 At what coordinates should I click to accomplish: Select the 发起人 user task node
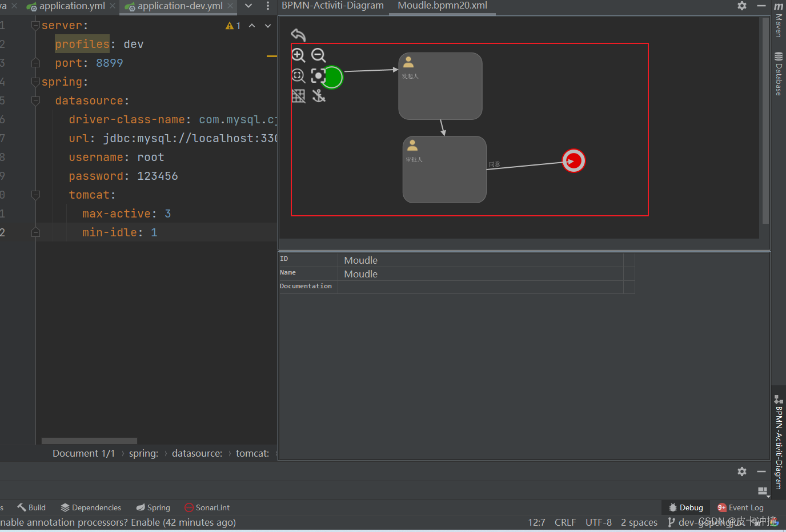(x=440, y=86)
